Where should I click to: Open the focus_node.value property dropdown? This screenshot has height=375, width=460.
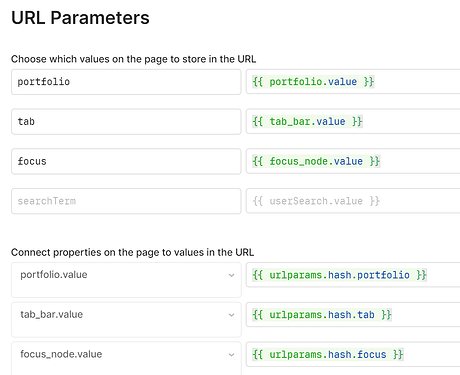(x=126, y=358)
